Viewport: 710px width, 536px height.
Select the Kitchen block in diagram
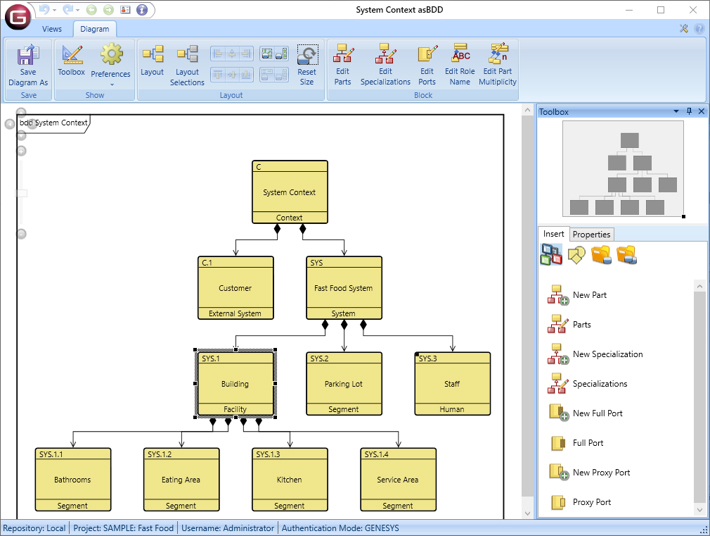coord(289,479)
